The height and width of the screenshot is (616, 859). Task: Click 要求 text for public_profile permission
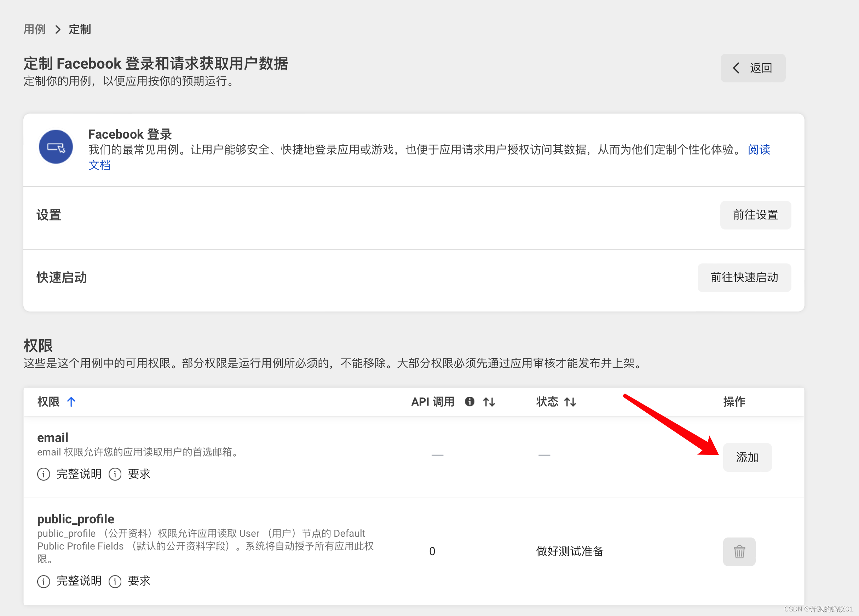tap(139, 581)
